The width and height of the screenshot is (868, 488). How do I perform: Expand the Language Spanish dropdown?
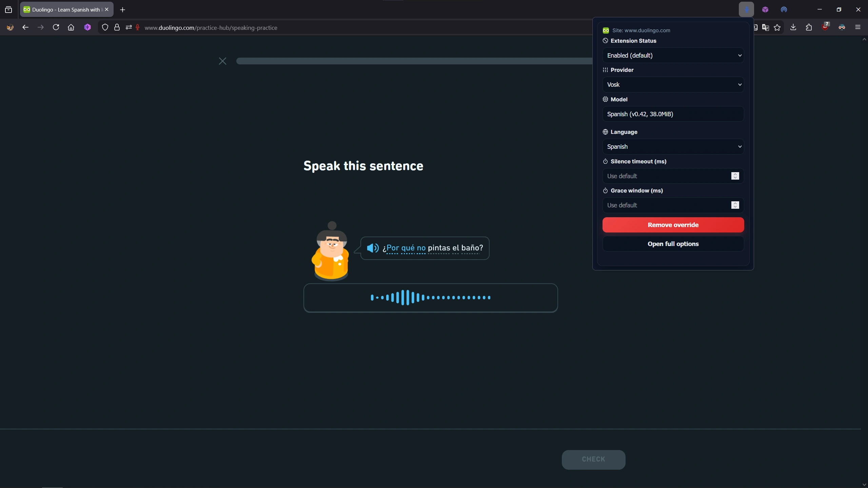point(673,147)
